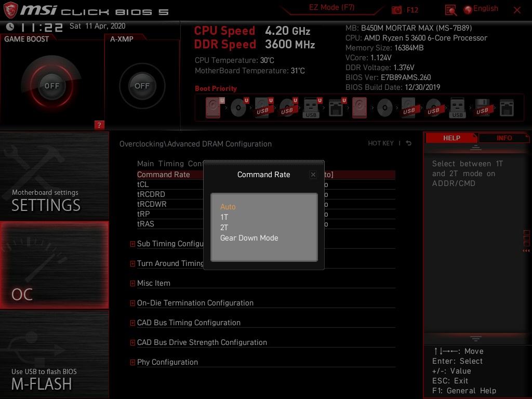This screenshot has width=532, height=399.
Task: Click the HOT KEY button
Action: point(381,143)
